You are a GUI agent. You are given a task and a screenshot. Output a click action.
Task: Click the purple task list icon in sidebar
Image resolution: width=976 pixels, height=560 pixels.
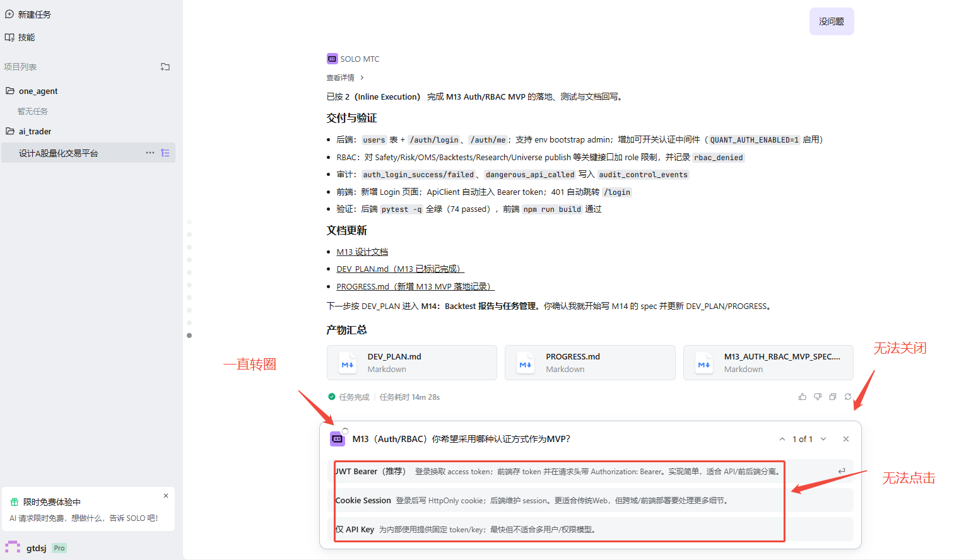[x=165, y=153]
